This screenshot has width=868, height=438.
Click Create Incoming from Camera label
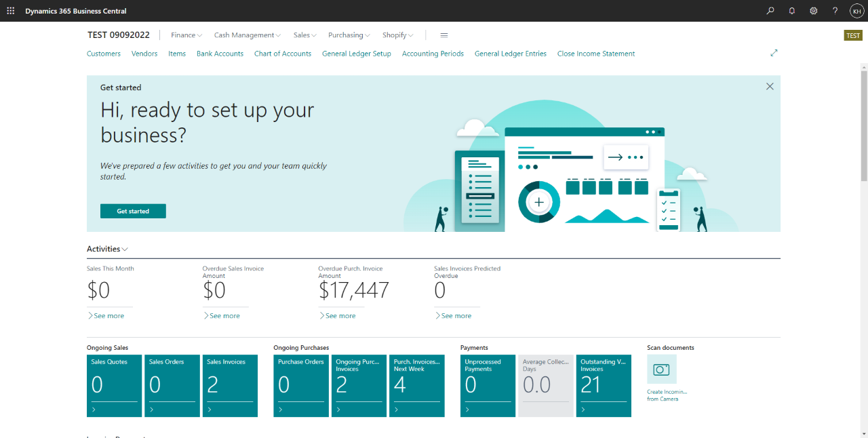(667, 395)
